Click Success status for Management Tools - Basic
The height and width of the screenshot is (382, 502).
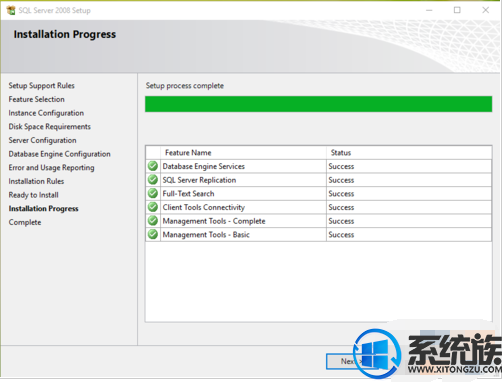click(341, 235)
